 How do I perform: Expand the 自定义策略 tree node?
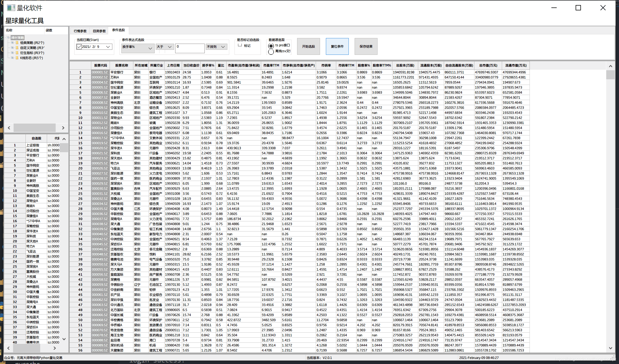pyautogui.click(x=12, y=48)
